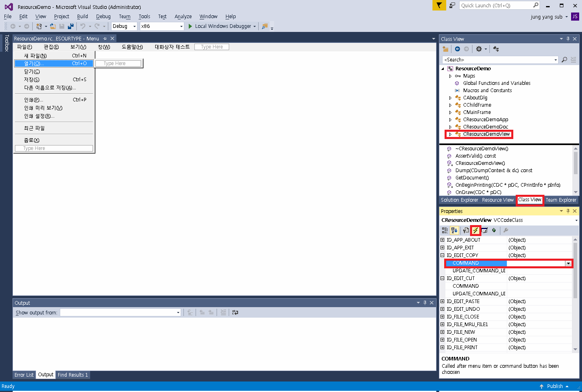The height and width of the screenshot is (392, 582).
Task: Open the COMMAND handler dropdown under ID_EDIT_COPY
Action: coord(568,263)
